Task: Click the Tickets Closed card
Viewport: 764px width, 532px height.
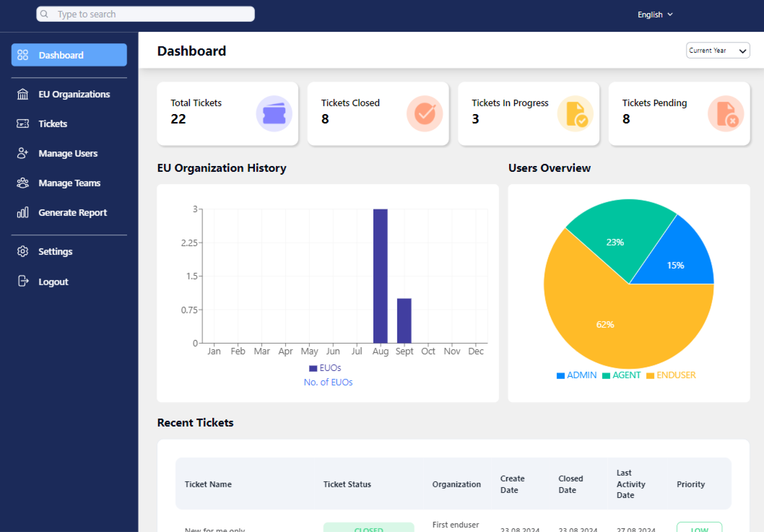Action: click(378, 114)
